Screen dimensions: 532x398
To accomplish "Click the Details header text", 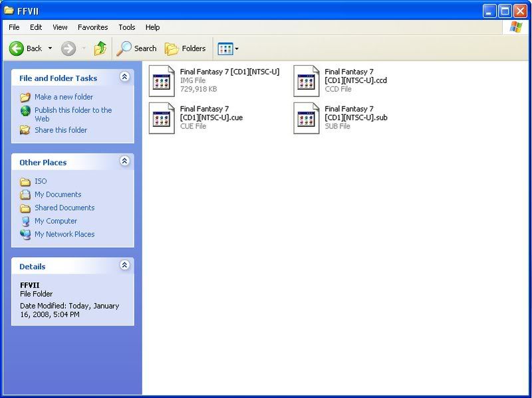I will [32, 266].
